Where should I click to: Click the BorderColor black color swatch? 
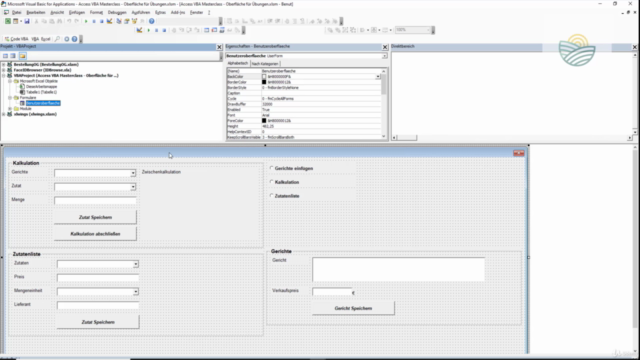pyautogui.click(x=264, y=82)
